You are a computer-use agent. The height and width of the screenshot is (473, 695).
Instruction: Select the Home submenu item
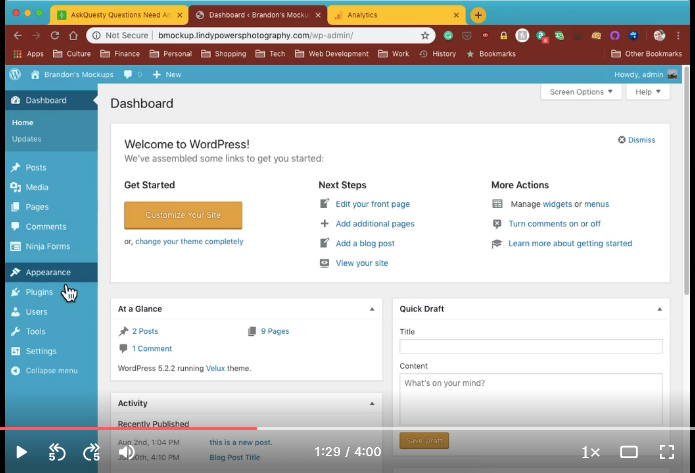(23, 122)
